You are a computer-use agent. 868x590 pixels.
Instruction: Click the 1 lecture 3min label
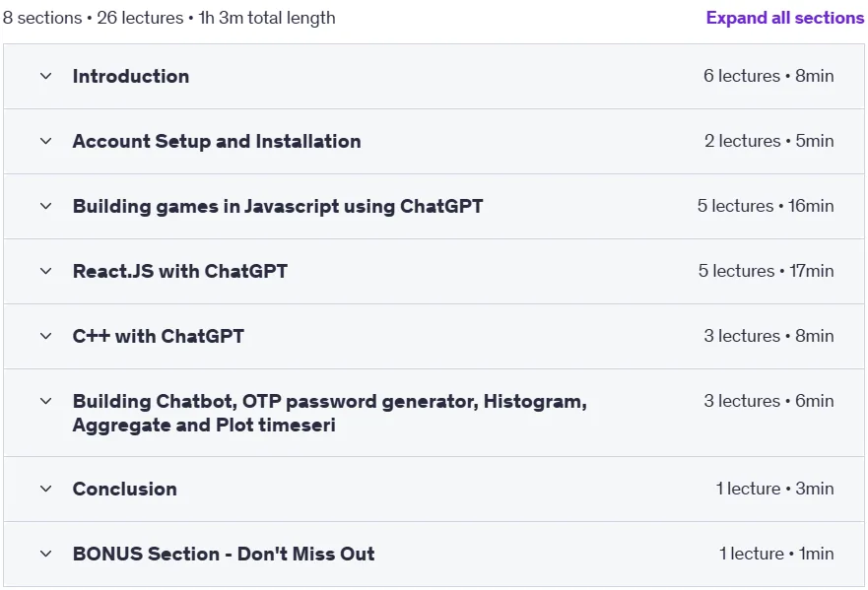coord(774,489)
